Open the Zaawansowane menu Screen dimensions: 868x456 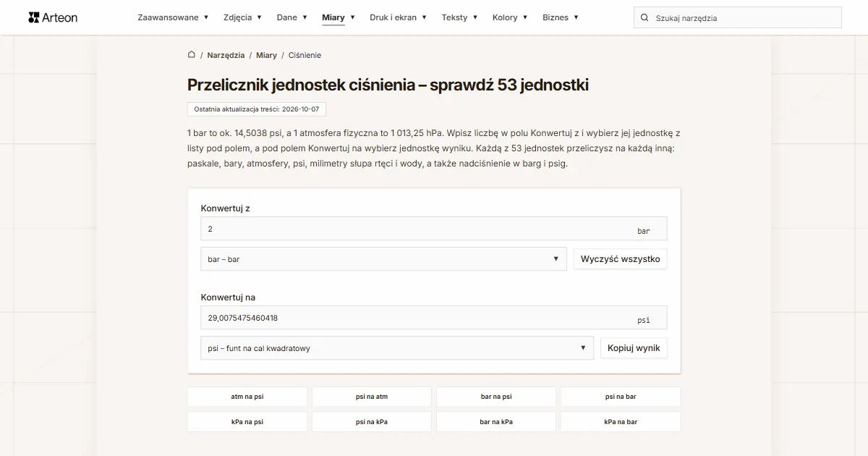coord(173,17)
